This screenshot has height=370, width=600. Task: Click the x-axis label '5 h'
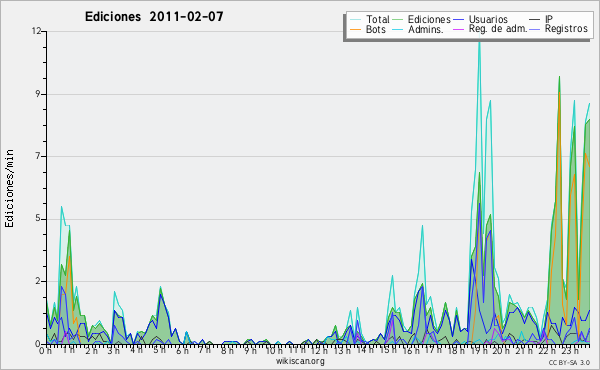point(159,350)
